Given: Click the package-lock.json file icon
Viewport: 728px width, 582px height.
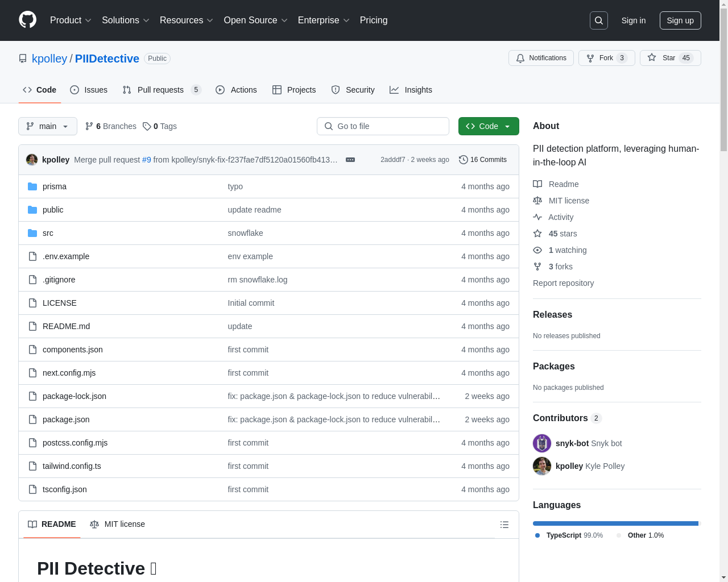Looking at the screenshot, I should [x=32, y=396].
